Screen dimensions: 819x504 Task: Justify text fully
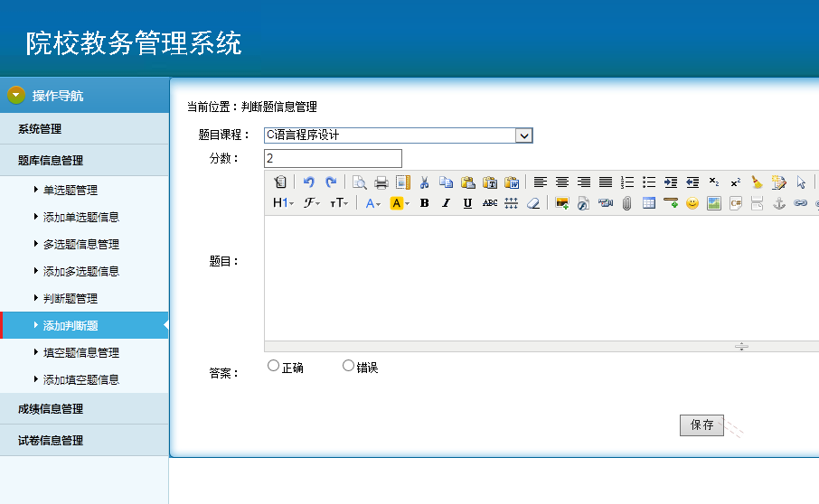[606, 182]
